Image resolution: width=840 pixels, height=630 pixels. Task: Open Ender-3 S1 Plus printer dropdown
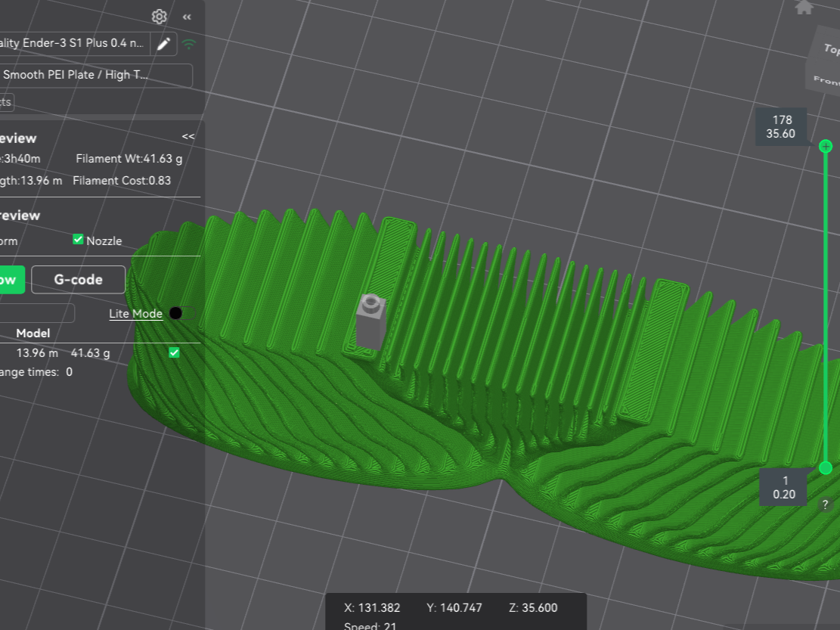pyautogui.click(x=75, y=43)
